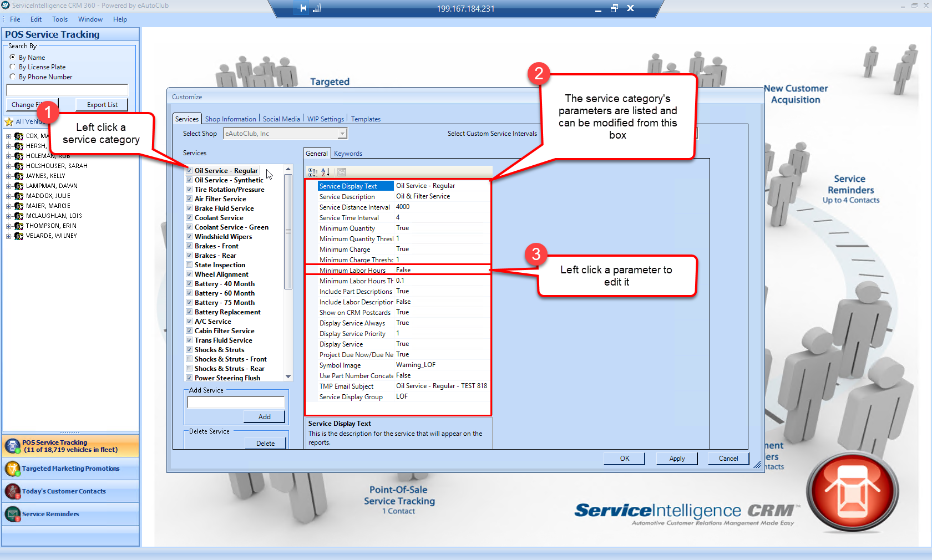932x560 pixels.
Task: Open the Select Shop dropdown
Action: 342,134
